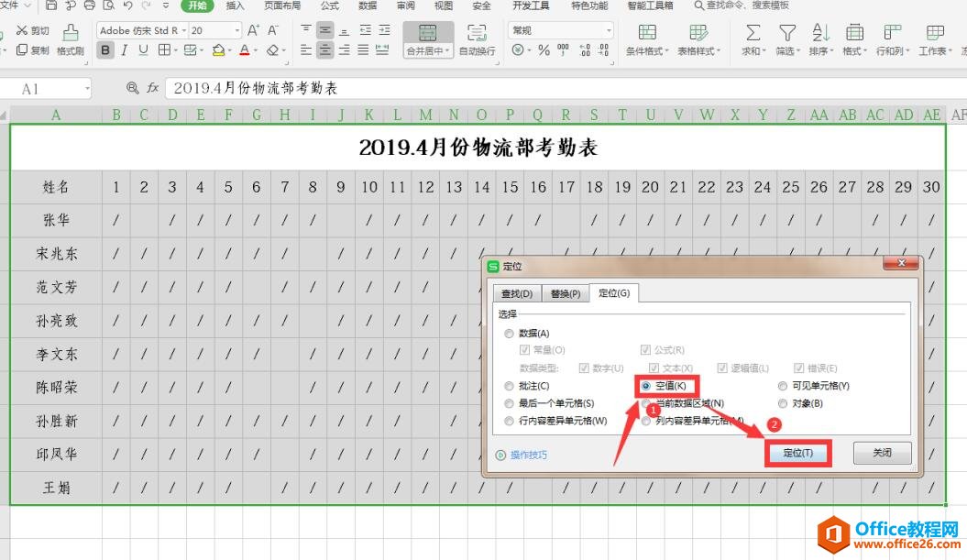
Task: Click the Sum (求和) sigma icon
Action: [x=753, y=33]
